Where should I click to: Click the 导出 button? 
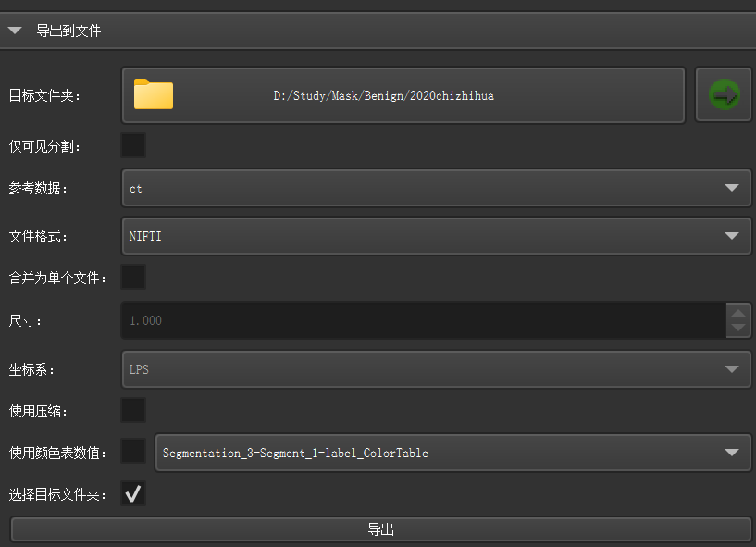pyautogui.click(x=380, y=529)
